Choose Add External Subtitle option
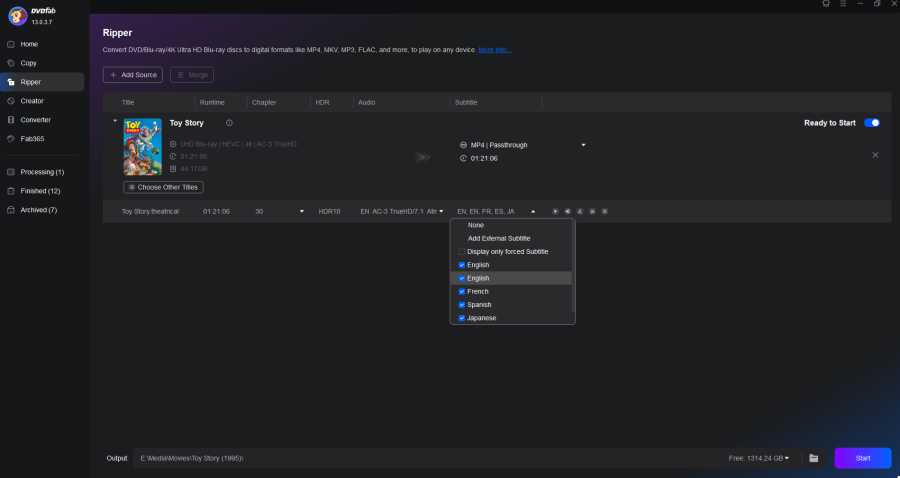 [499, 239]
